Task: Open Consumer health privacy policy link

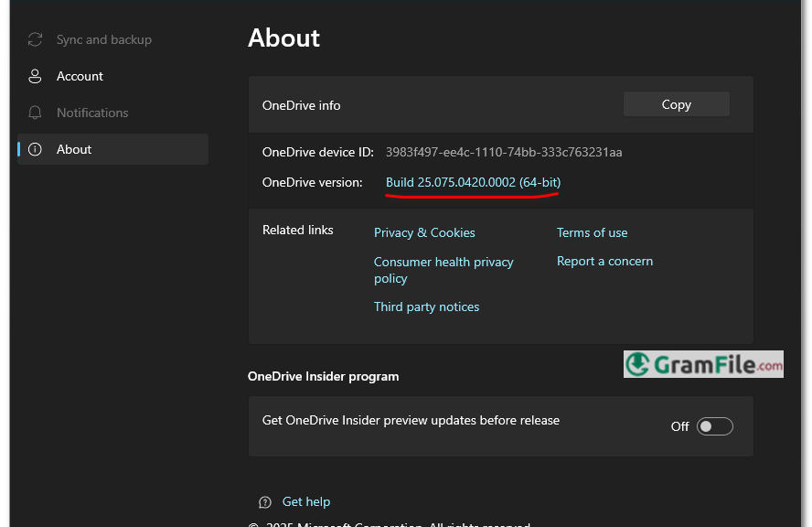Action: [x=443, y=270]
